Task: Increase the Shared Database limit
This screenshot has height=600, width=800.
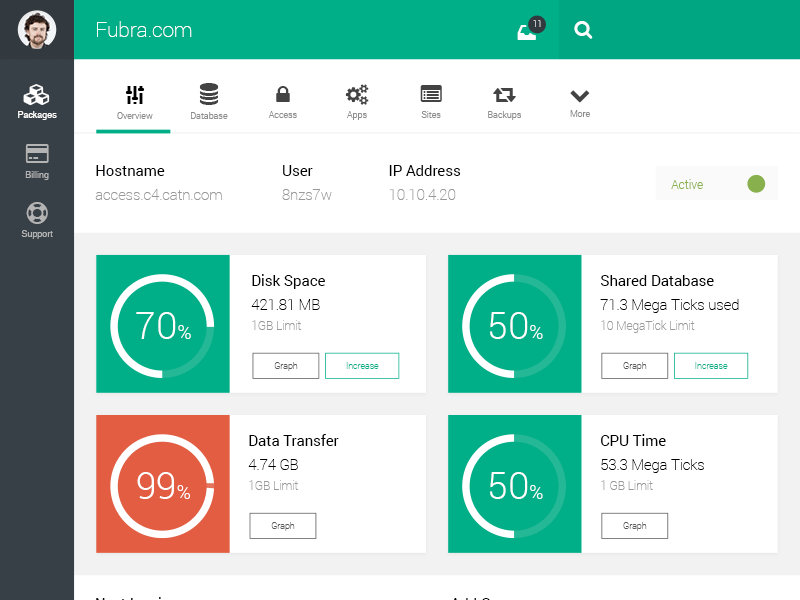Action: click(711, 366)
